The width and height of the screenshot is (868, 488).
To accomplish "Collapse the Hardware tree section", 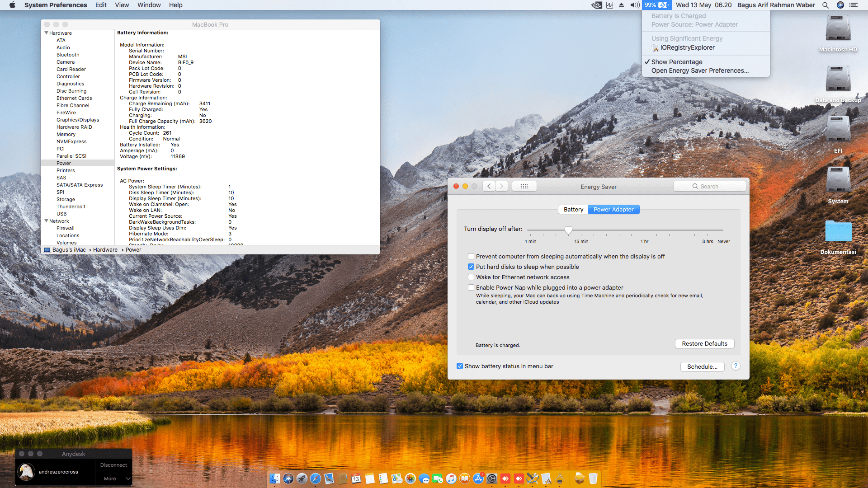I will pyautogui.click(x=46, y=33).
